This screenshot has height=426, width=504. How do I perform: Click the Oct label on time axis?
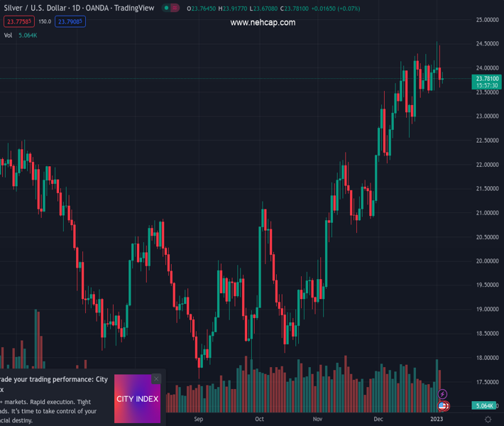click(259, 419)
